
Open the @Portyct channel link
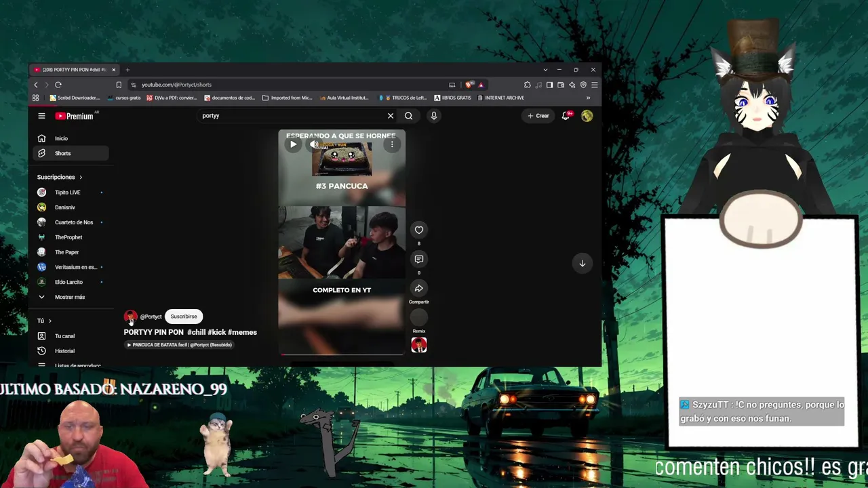pyautogui.click(x=151, y=317)
